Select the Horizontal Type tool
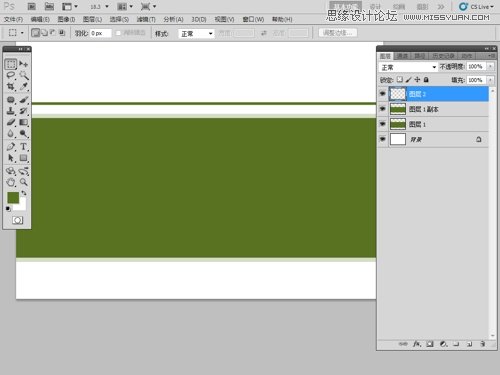The width and height of the screenshot is (500, 375). (x=23, y=146)
